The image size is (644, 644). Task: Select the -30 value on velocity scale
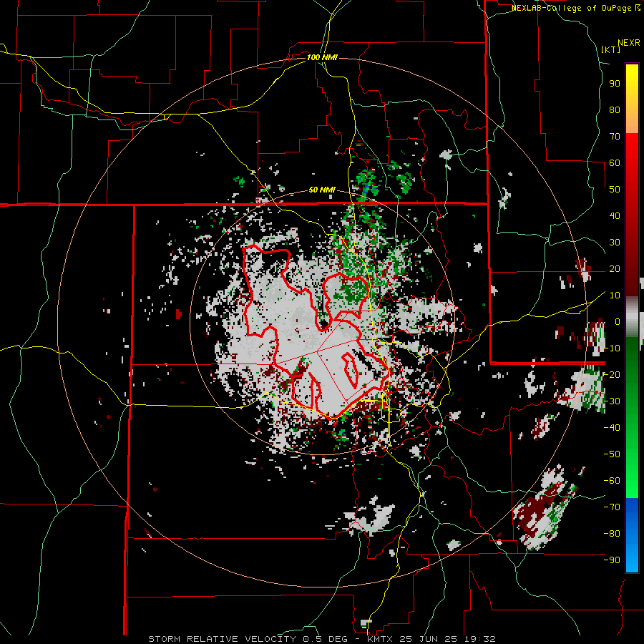pyautogui.click(x=612, y=401)
